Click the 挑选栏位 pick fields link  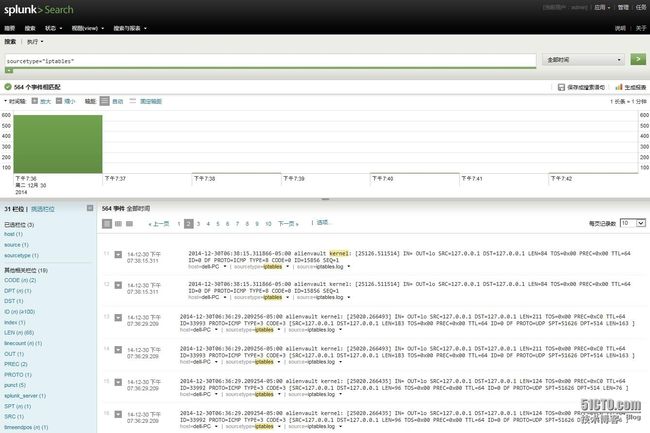coord(43,209)
